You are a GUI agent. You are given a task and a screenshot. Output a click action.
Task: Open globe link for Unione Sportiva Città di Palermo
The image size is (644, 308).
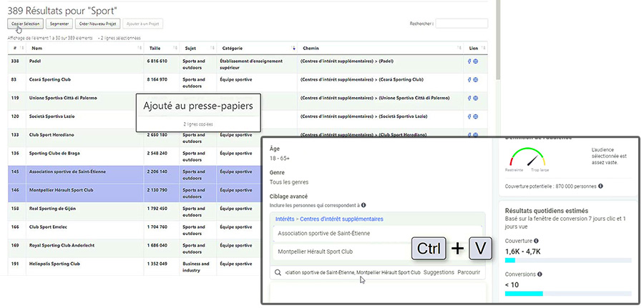click(x=475, y=98)
